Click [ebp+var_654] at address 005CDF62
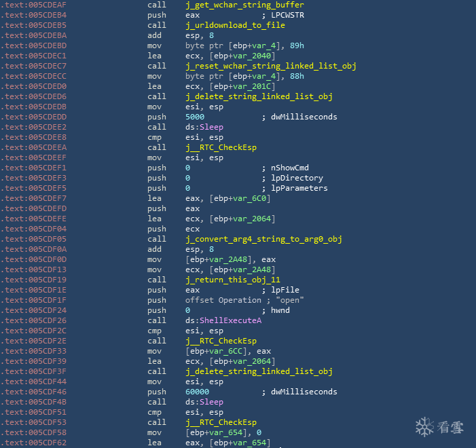Viewport: 476px width, 448px height. tap(240, 443)
